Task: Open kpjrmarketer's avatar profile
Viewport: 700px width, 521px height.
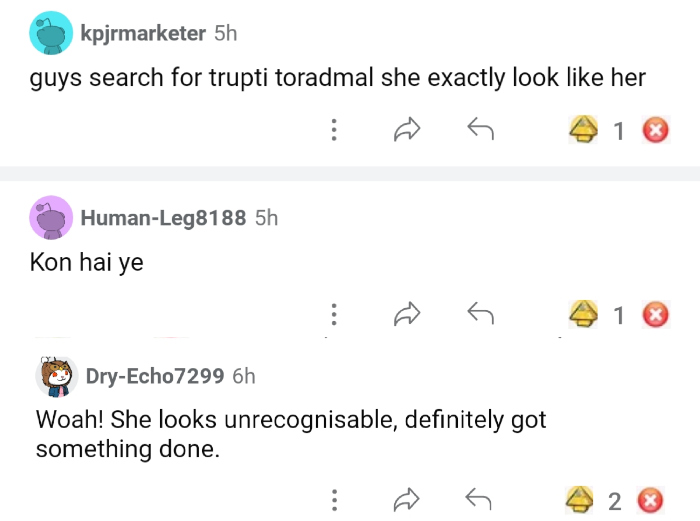Action: [52, 33]
